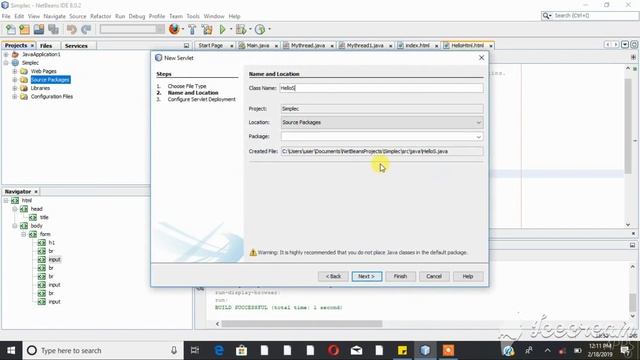This screenshot has height=360, width=640.
Task: Open the browser selection dropdown arrow
Action: pyautogui.click(x=182, y=29)
